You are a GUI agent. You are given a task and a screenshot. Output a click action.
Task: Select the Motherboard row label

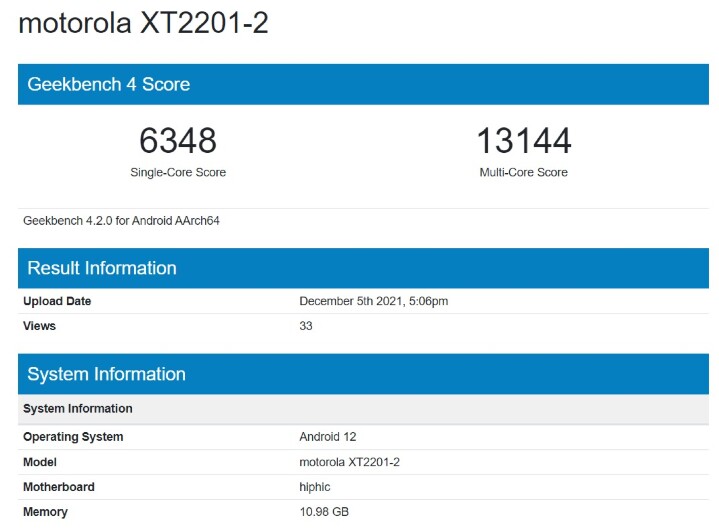pyautogui.click(x=59, y=487)
